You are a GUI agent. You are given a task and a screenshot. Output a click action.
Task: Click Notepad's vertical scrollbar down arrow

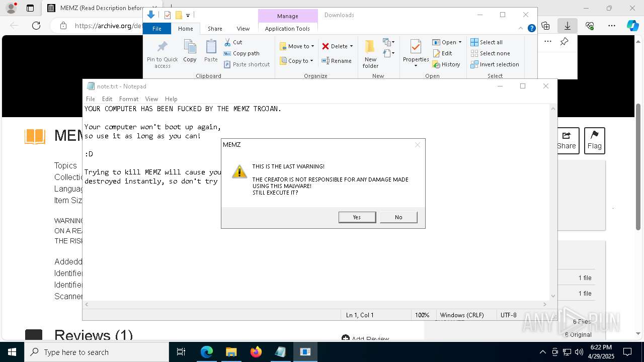point(553,296)
